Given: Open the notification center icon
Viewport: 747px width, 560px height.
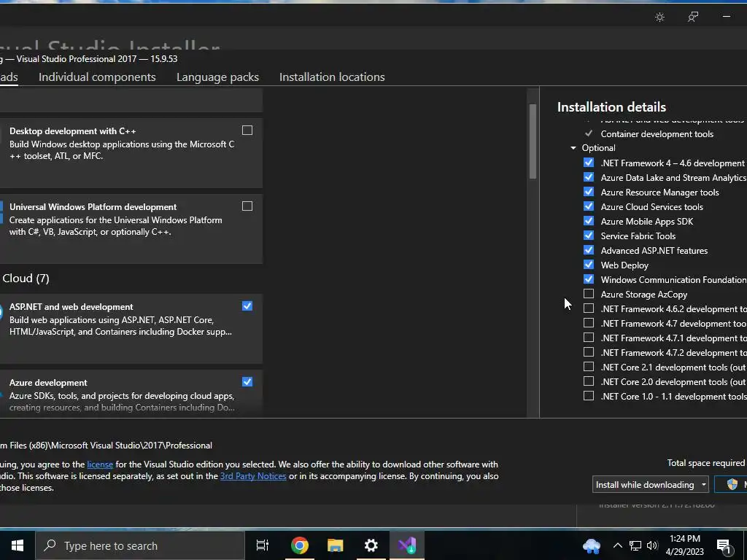Looking at the screenshot, I should pyautogui.click(x=724, y=546).
